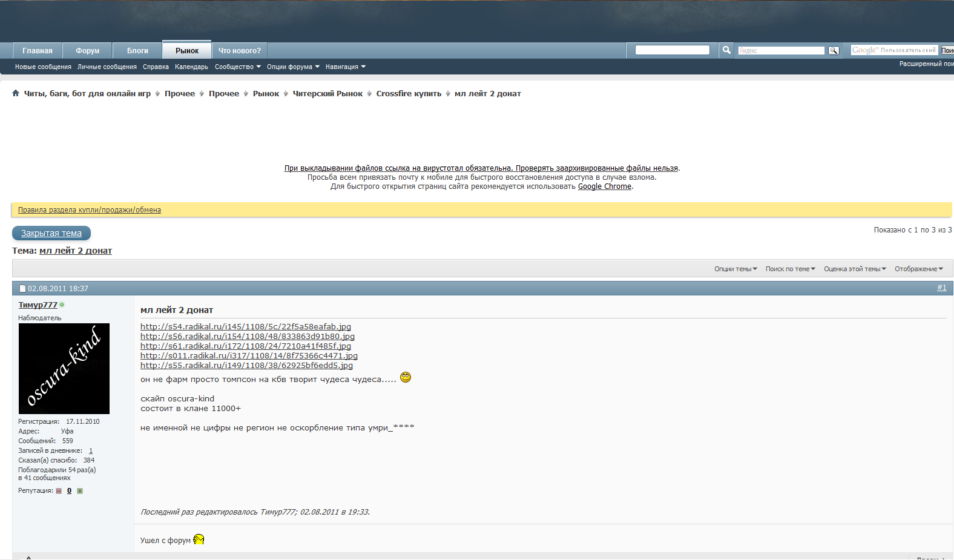Open the oscura-kind avatar image

coord(64,369)
